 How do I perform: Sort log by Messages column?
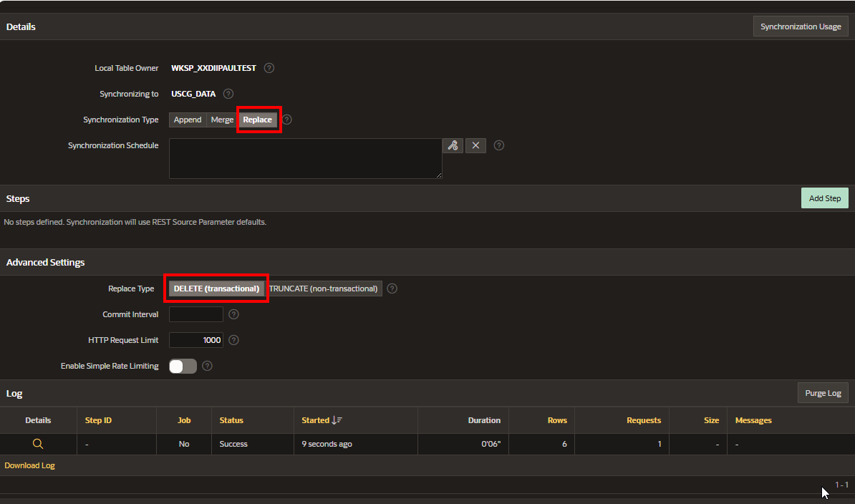753,420
